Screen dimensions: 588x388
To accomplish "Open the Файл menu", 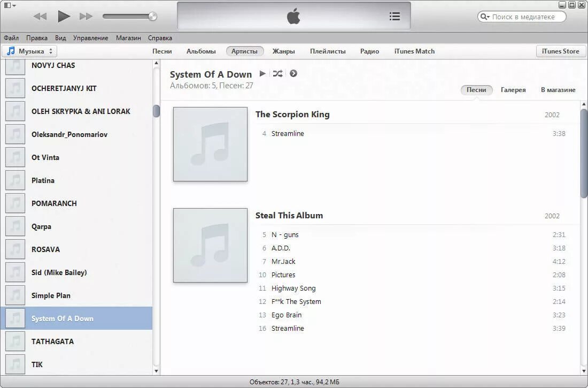I will [11, 38].
